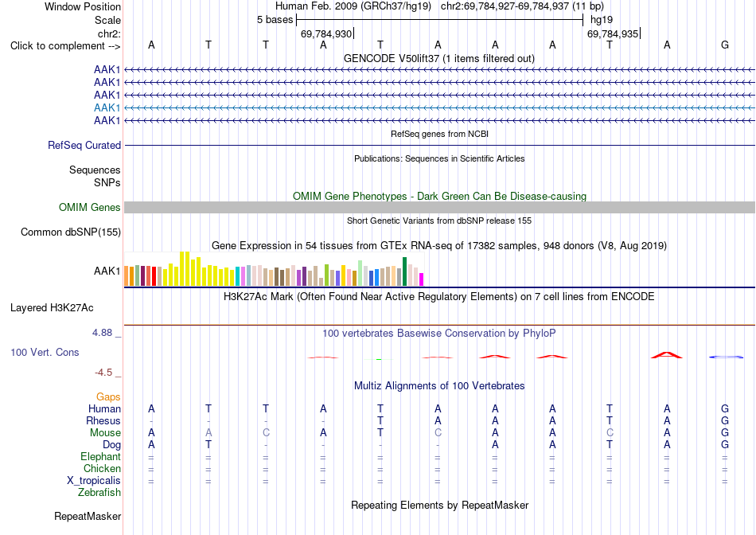Click the orange Gaps label
This screenshot has height=535, width=756.
tap(108, 396)
